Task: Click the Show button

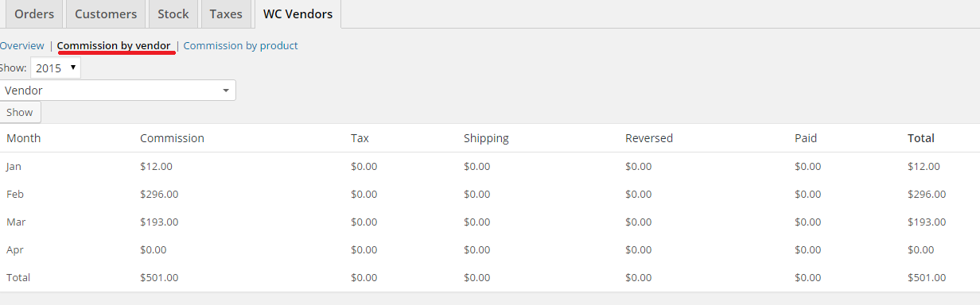Action: (20, 112)
